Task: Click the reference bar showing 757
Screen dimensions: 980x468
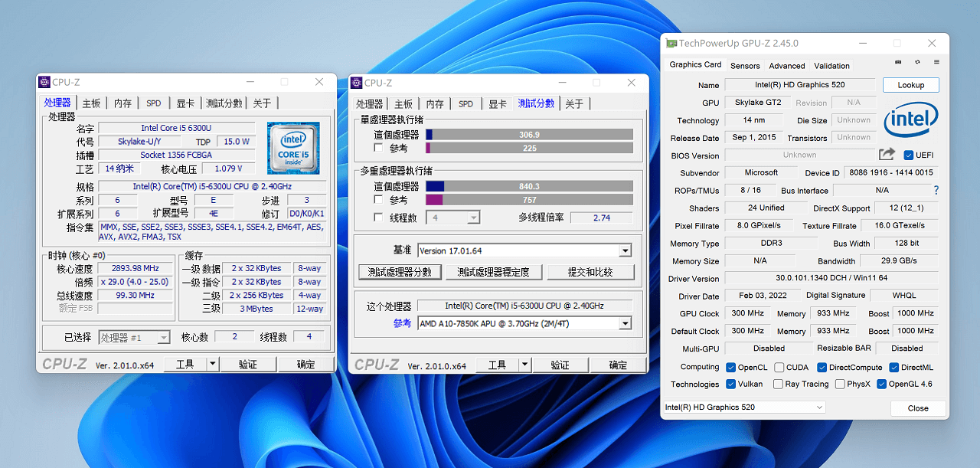Action: [x=529, y=200]
